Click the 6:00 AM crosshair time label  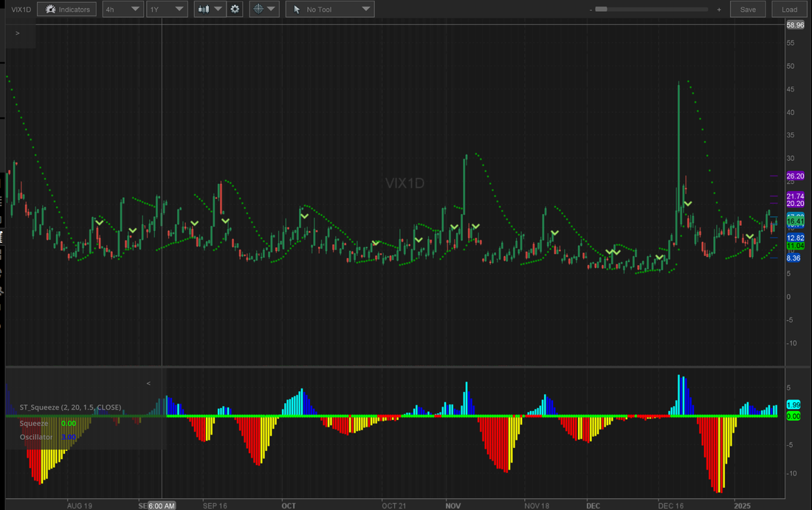coord(162,506)
